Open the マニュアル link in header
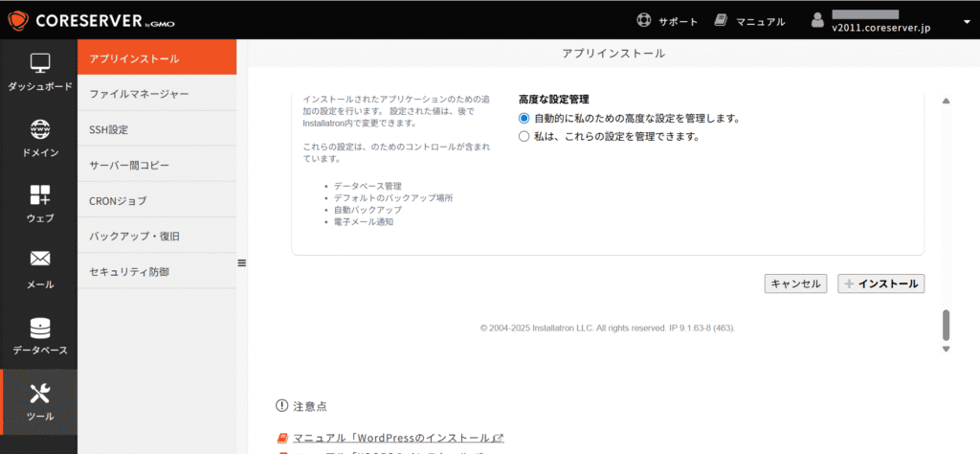Screen dimensions: 980x454 (x=761, y=21)
